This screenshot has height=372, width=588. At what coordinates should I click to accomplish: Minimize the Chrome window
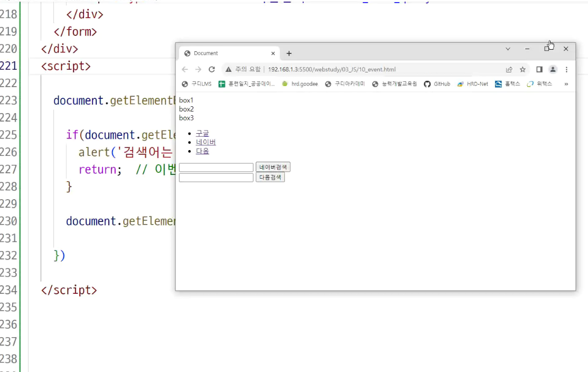coord(527,49)
